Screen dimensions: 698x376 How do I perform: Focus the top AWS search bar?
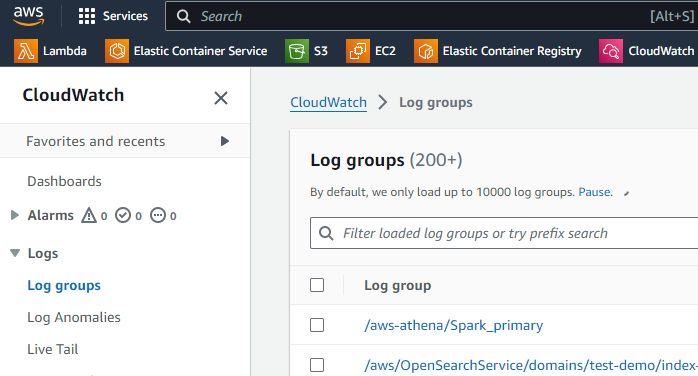[431, 16]
